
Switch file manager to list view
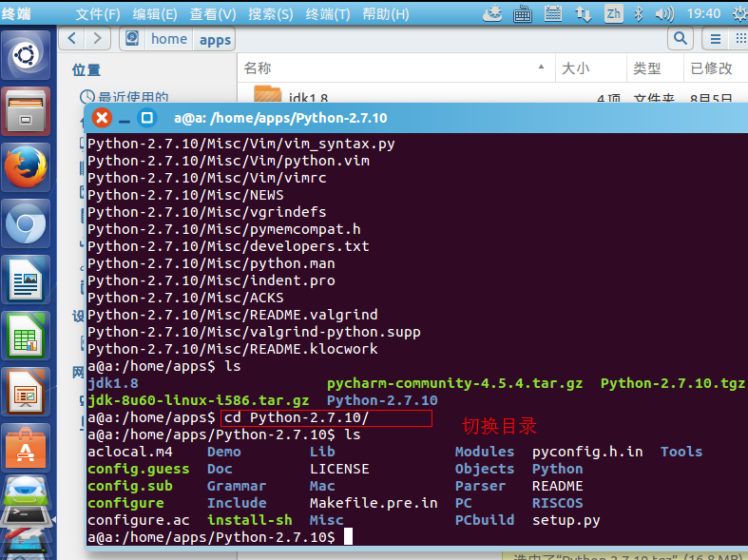coord(716,39)
